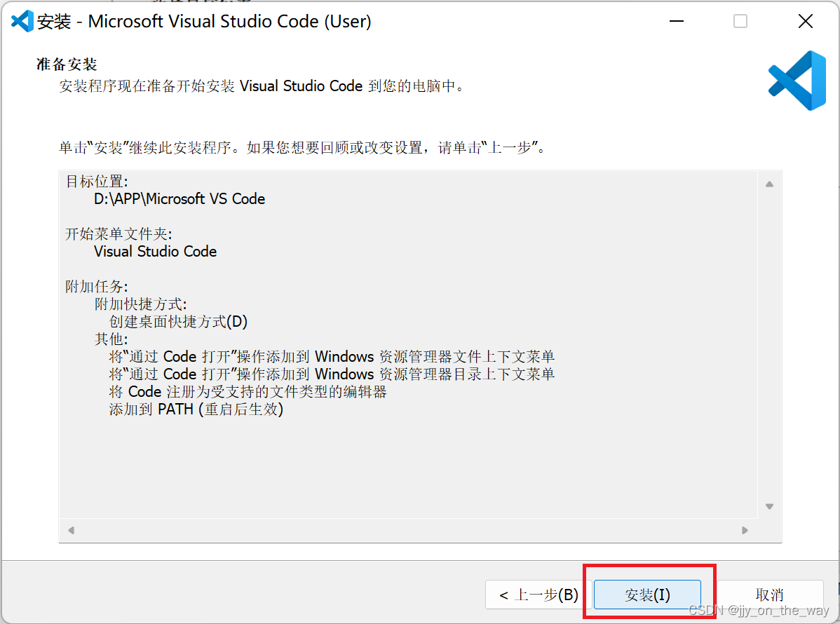Click the large VS Code logo
The width and height of the screenshot is (840, 624).
[x=797, y=81]
